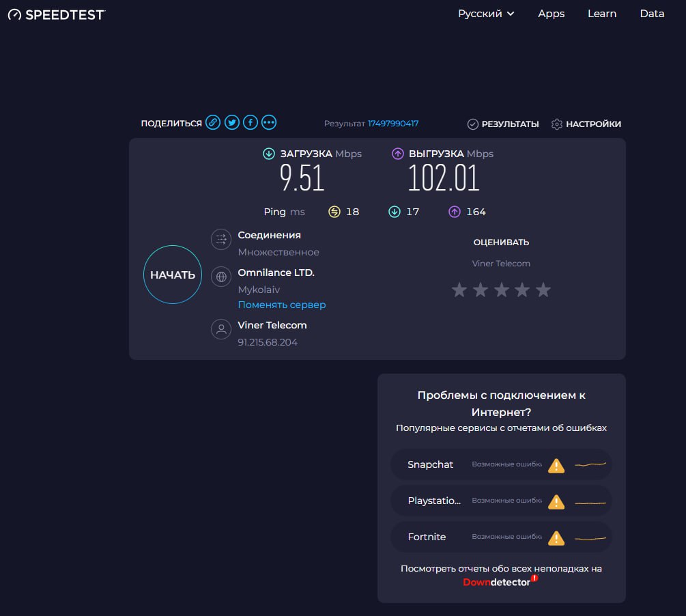Click Множественное connection mode text
This screenshot has height=616, width=686.
point(278,252)
